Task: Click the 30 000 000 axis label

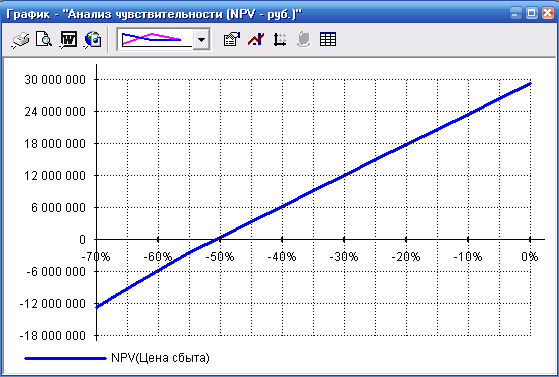Action: coord(55,80)
